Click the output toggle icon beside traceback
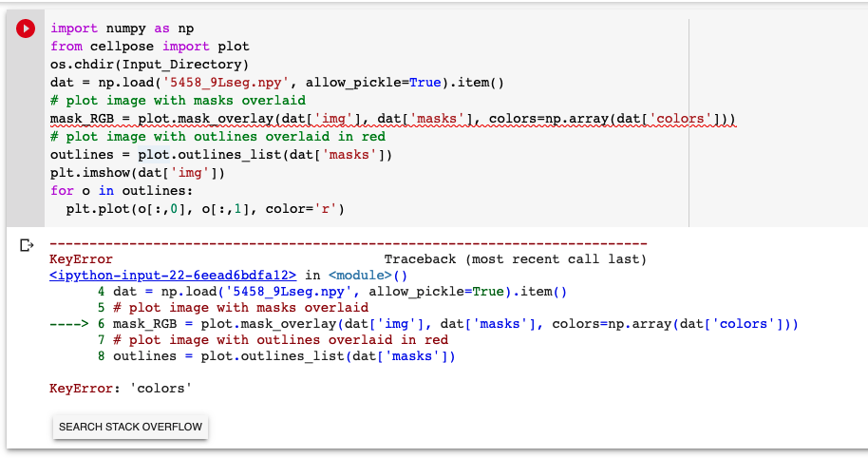Viewport: 868px width, 458px height. (26, 245)
